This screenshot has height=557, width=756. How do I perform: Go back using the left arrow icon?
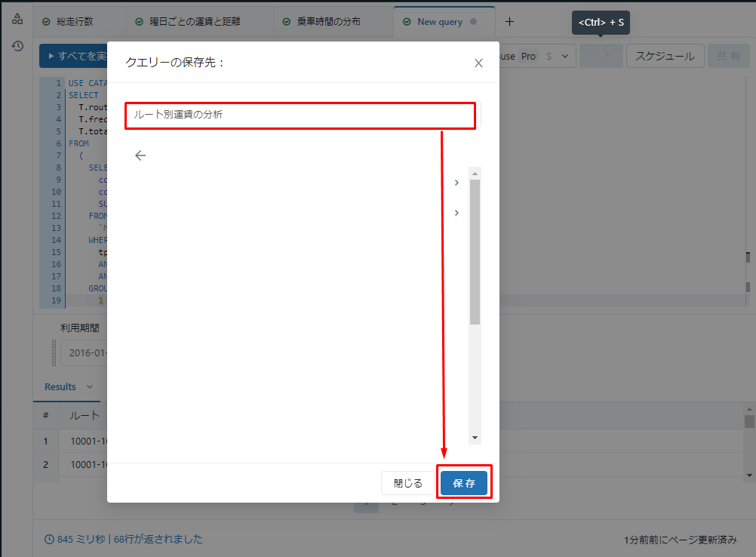[x=140, y=155]
